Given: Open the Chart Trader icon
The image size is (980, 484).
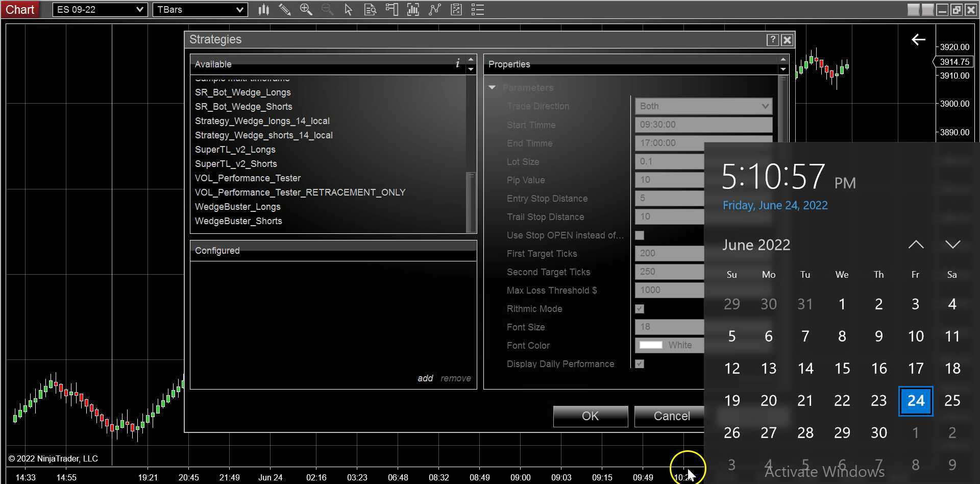Looking at the screenshot, I should [391, 10].
